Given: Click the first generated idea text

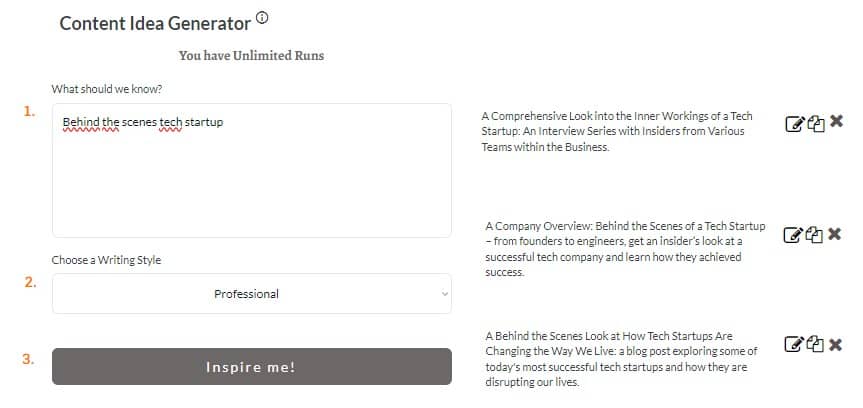Looking at the screenshot, I should 617,132.
